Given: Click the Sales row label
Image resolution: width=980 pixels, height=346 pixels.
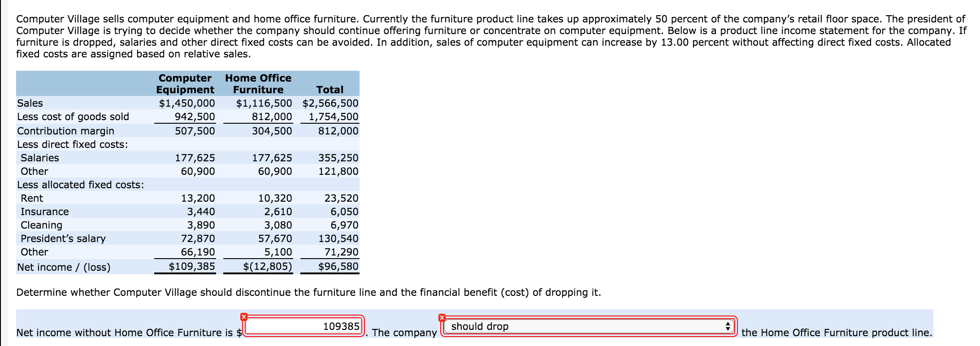Looking at the screenshot, I should coord(30,103).
